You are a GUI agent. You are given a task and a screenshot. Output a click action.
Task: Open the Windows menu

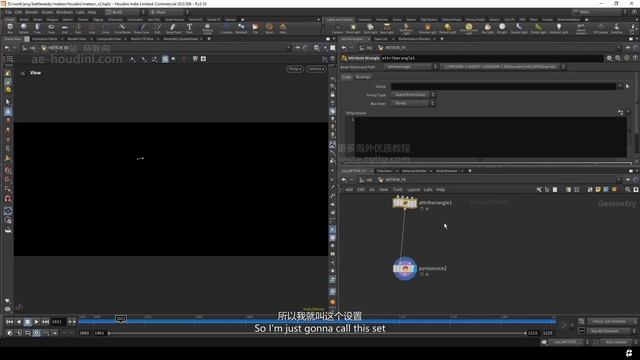pos(64,12)
